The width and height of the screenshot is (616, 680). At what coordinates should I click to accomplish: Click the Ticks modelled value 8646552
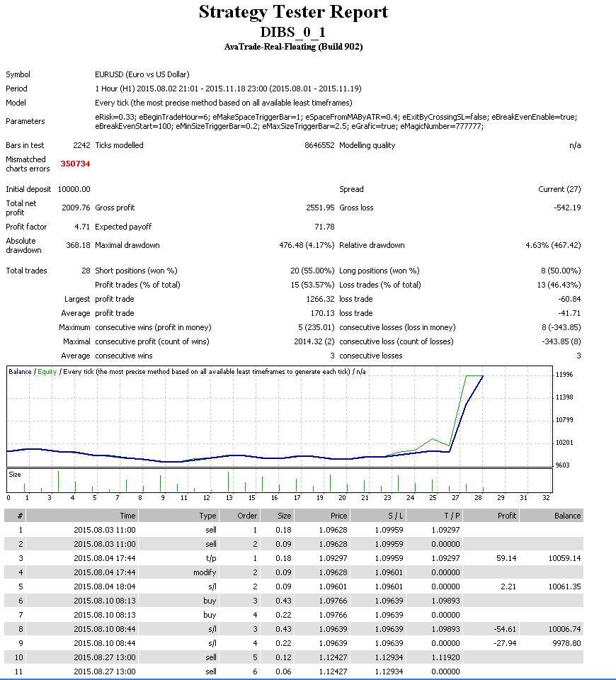(x=319, y=145)
